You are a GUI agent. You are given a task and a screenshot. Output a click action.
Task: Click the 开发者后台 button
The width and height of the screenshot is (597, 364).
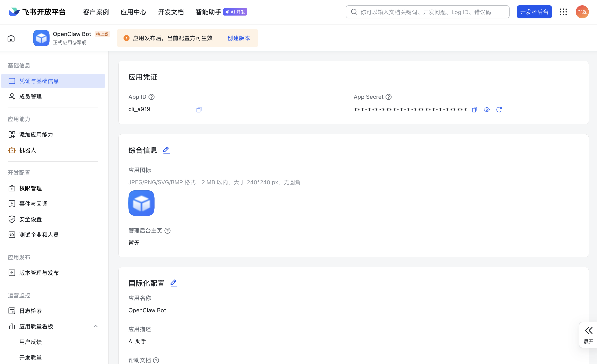pos(534,12)
